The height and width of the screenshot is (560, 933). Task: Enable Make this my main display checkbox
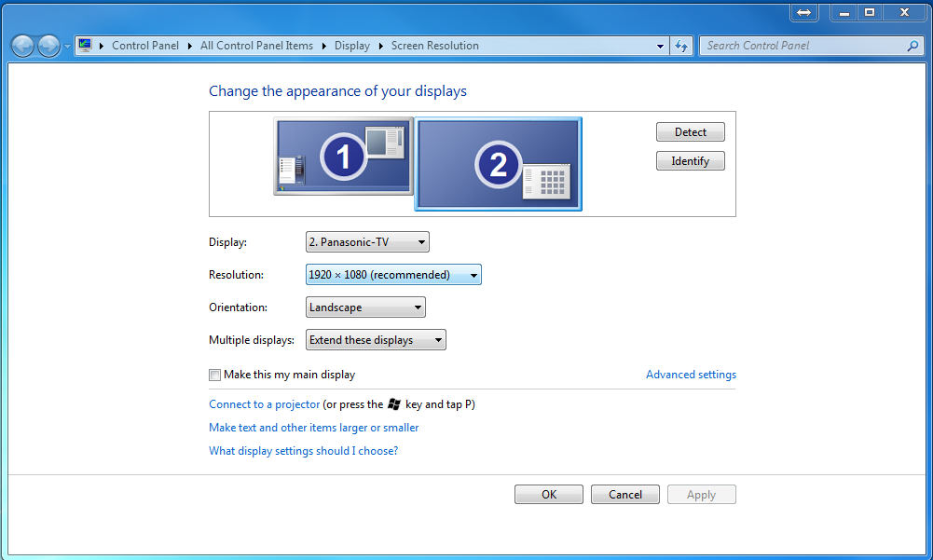click(x=214, y=375)
